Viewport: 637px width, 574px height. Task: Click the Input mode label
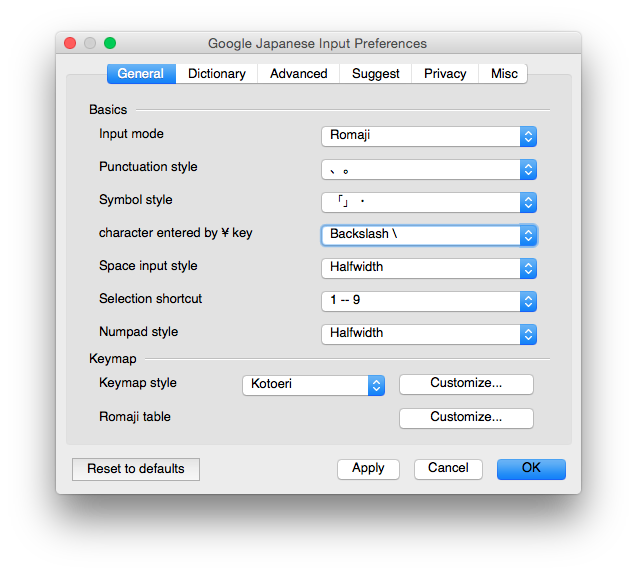tap(131, 134)
